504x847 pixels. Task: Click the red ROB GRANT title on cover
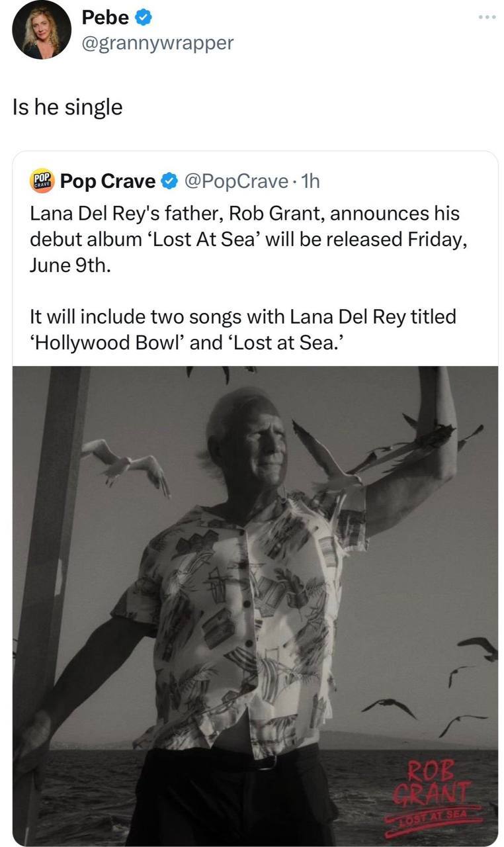click(432, 780)
